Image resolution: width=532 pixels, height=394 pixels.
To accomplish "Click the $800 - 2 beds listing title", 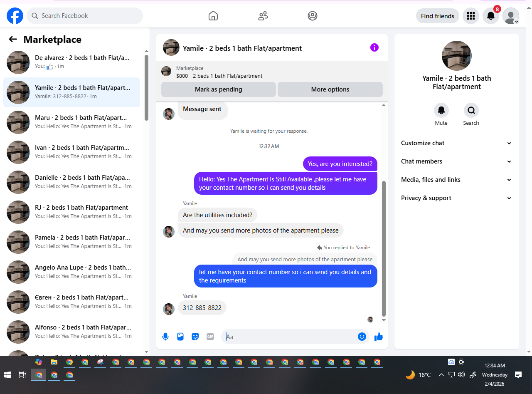I will [x=219, y=76].
